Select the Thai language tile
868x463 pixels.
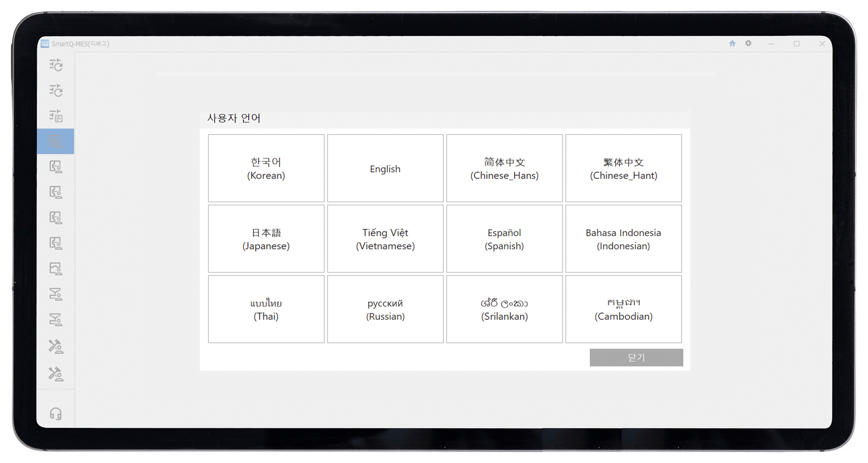point(266,309)
